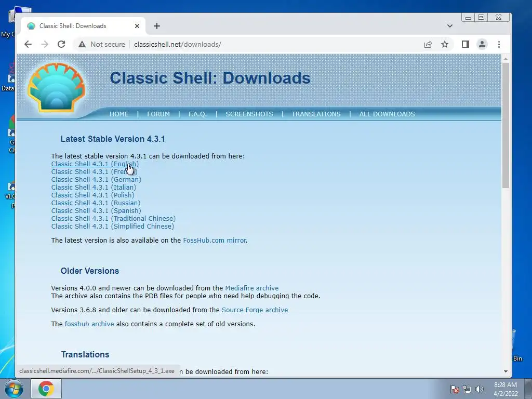This screenshot has height=399, width=532.
Task: Download Classic Shell 4.3.1 (German)
Action: 96,179
